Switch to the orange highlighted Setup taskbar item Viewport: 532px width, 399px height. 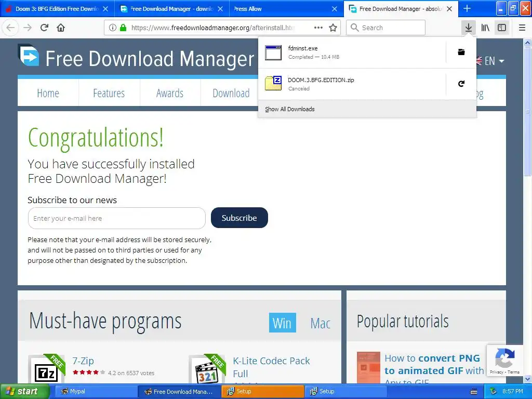click(x=262, y=391)
